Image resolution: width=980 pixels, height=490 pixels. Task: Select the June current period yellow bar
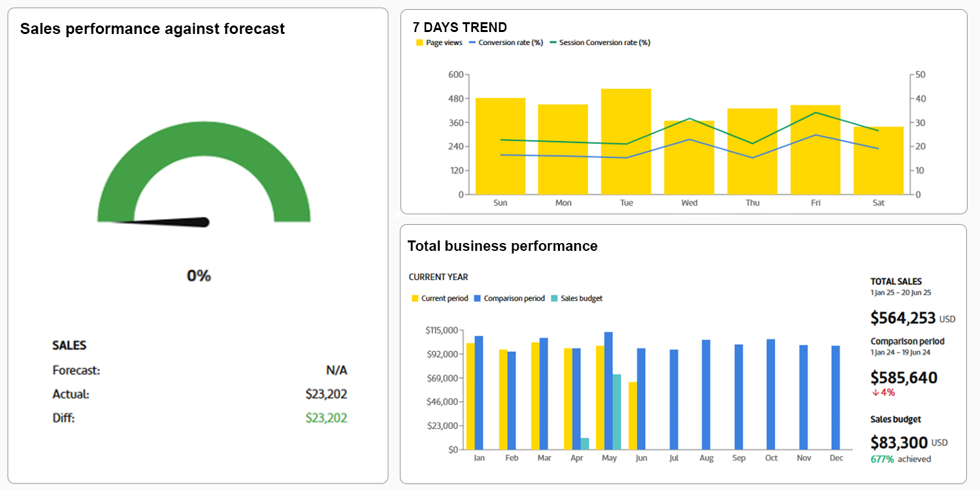632,416
